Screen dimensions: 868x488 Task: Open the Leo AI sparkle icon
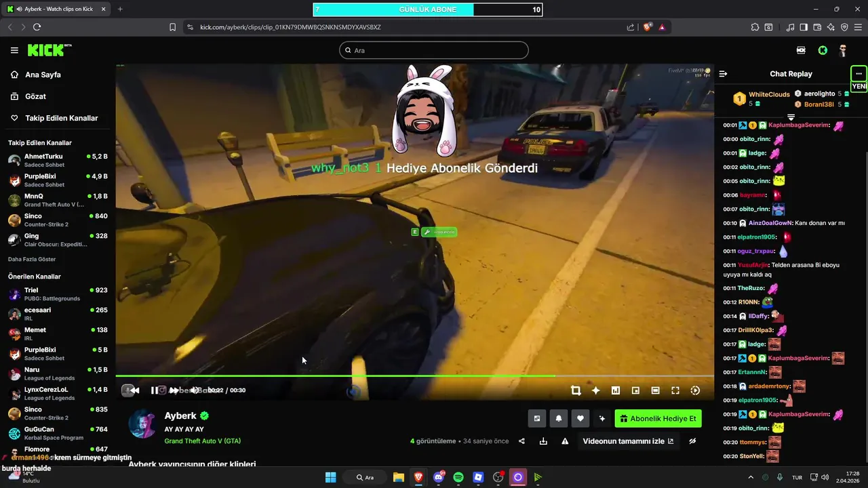click(x=831, y=27)
